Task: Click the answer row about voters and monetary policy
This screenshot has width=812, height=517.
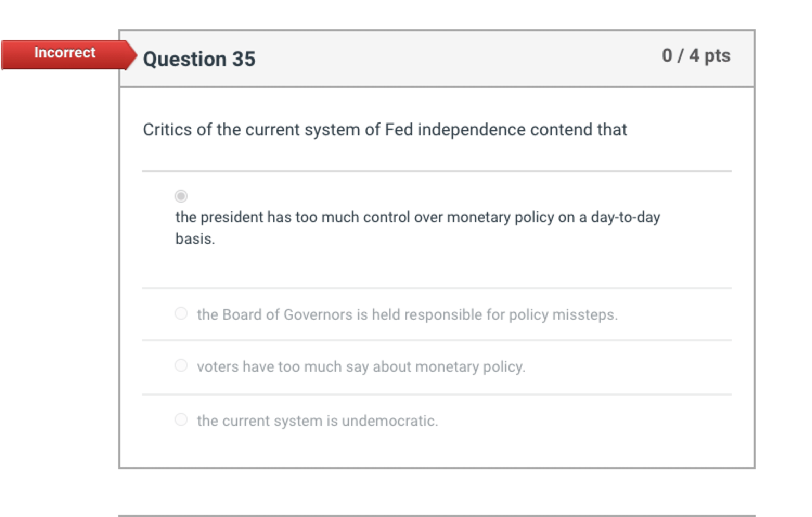Action: [x=362, y=366]
